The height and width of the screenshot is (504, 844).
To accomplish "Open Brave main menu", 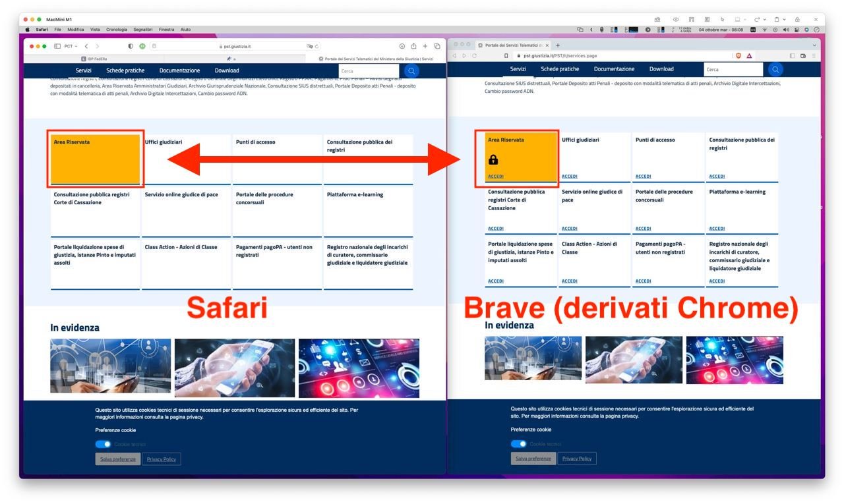I will coord(814,56).
